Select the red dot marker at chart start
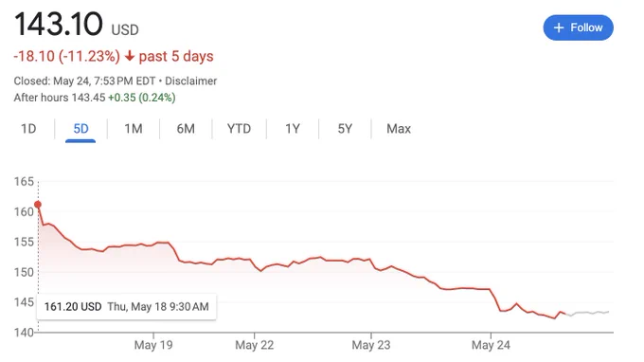 pyautogui.click(x=38, y=204)
